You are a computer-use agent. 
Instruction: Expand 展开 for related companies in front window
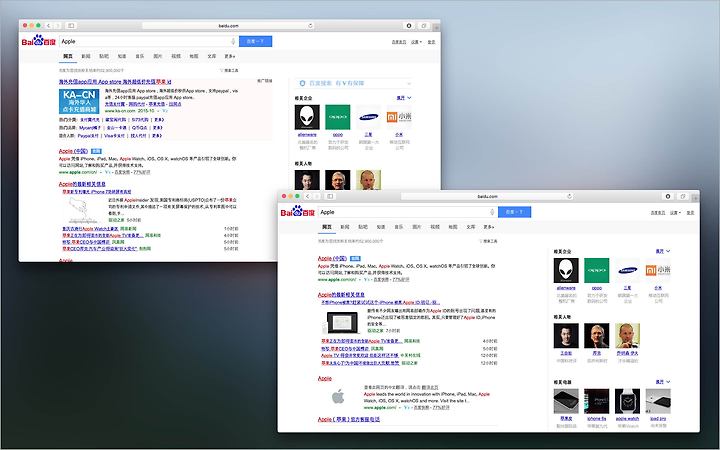663,251
